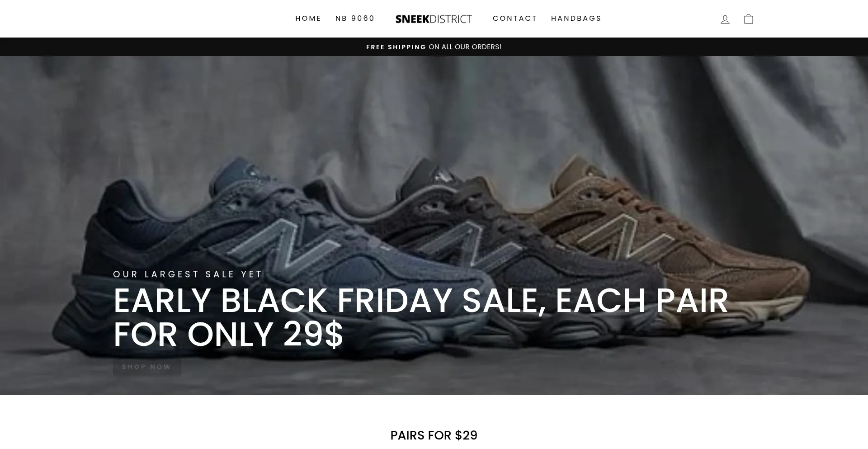Go to the HOME menu item
This screenshot has height=449, width=868.
[x=308, y=19]
